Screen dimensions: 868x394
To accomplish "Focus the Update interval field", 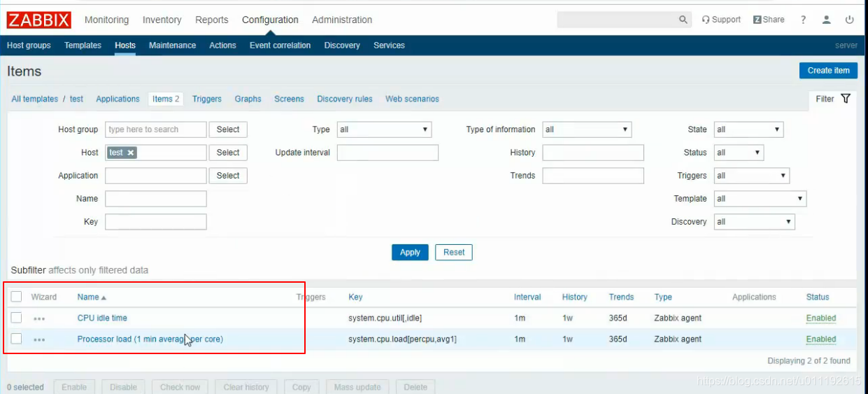I will click(x=387, y=153).
